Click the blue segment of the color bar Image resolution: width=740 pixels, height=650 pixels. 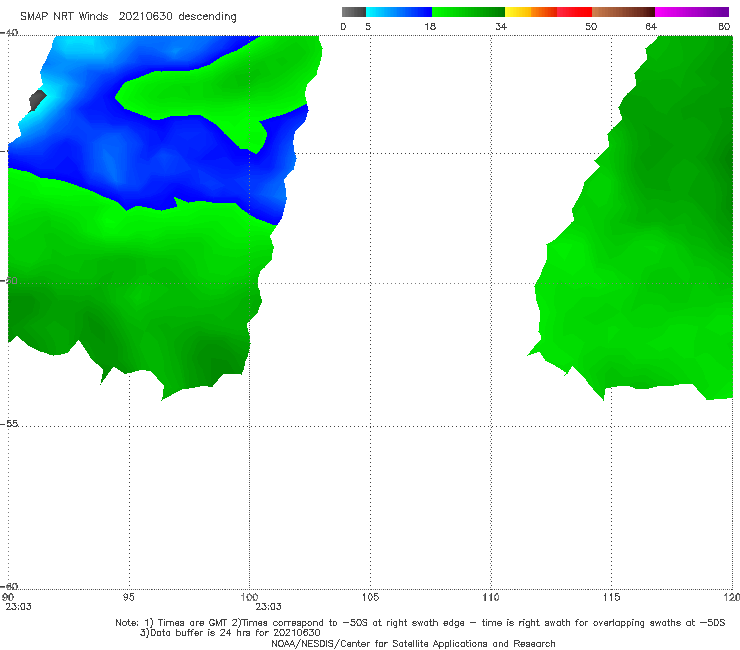[399, 12]
